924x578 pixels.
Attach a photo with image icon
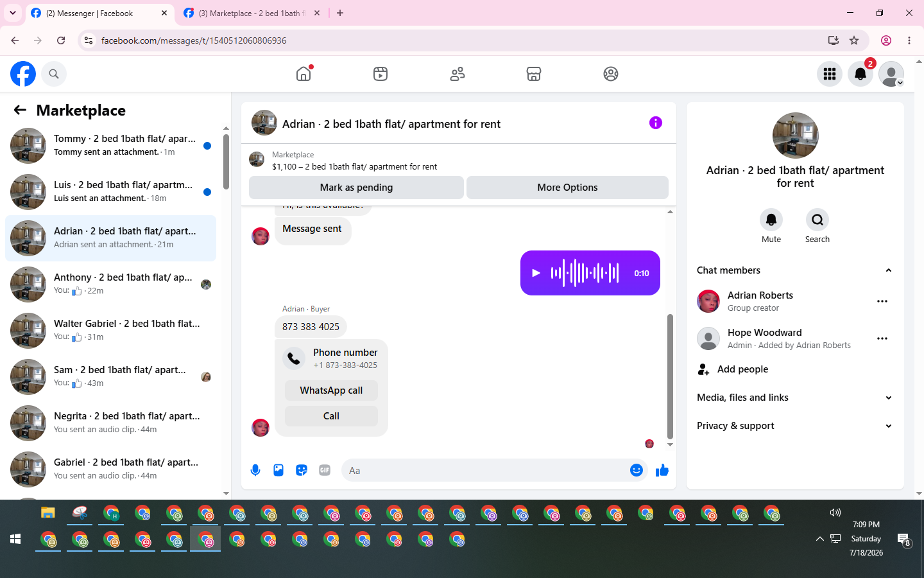pyautogui.click(x=278, y=470)
